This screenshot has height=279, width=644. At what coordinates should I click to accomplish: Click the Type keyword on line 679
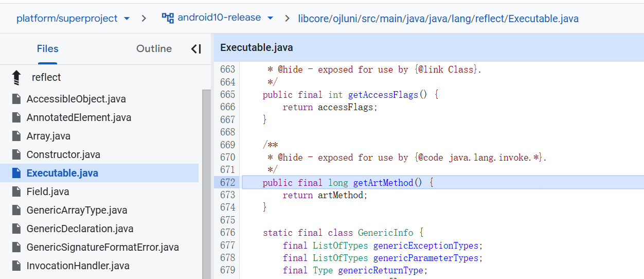[323, 271]
